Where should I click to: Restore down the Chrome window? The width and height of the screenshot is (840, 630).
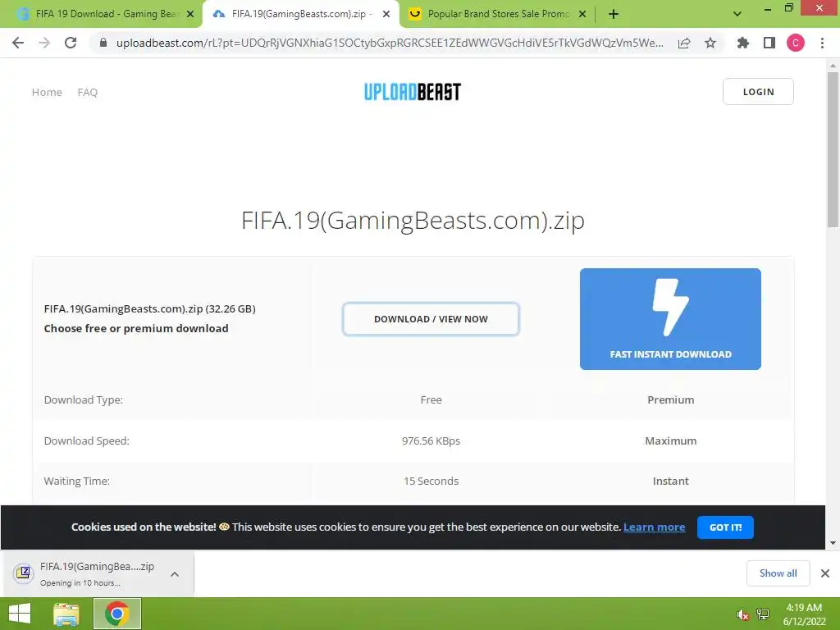(x=789, y=7)
